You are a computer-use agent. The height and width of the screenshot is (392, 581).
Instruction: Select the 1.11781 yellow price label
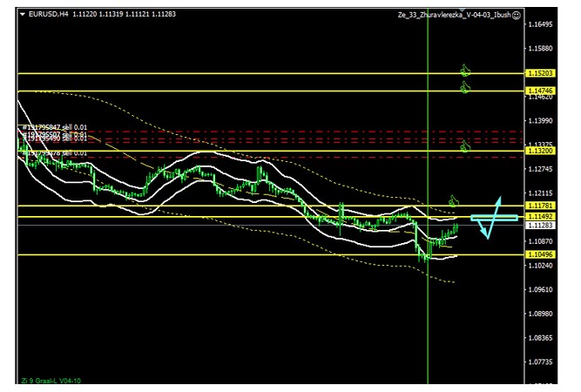point(540,206)
